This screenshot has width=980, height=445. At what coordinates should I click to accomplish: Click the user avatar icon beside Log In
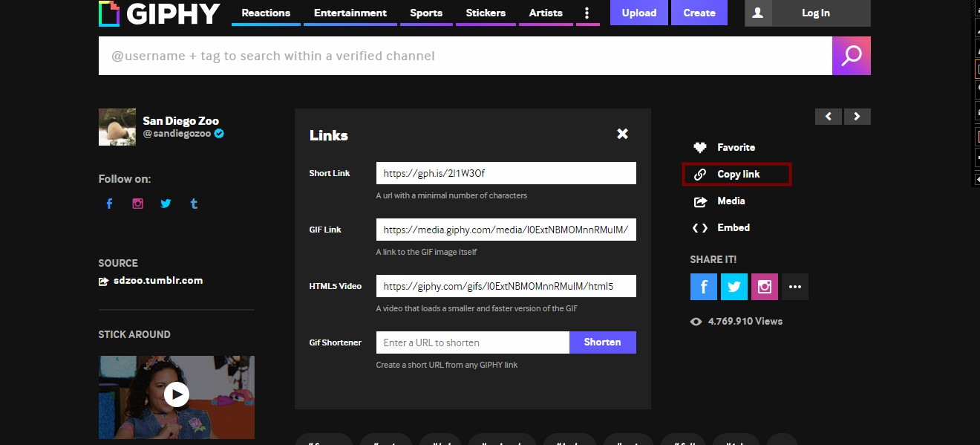click(758, 13)
